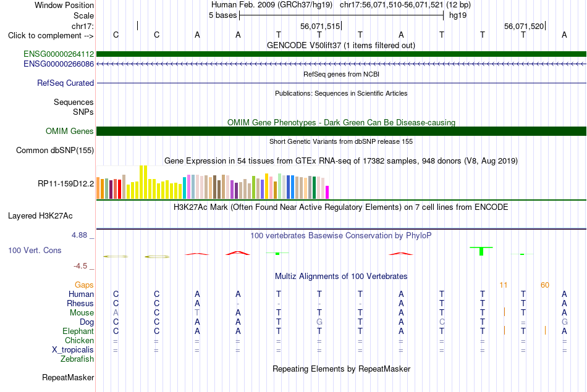Click 'Click to complement -->' label
Screen dimensions: 587x392
51,36
